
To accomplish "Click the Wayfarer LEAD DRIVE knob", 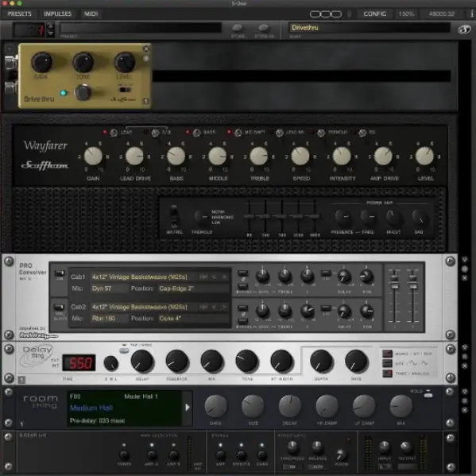I will coord(134,156).
